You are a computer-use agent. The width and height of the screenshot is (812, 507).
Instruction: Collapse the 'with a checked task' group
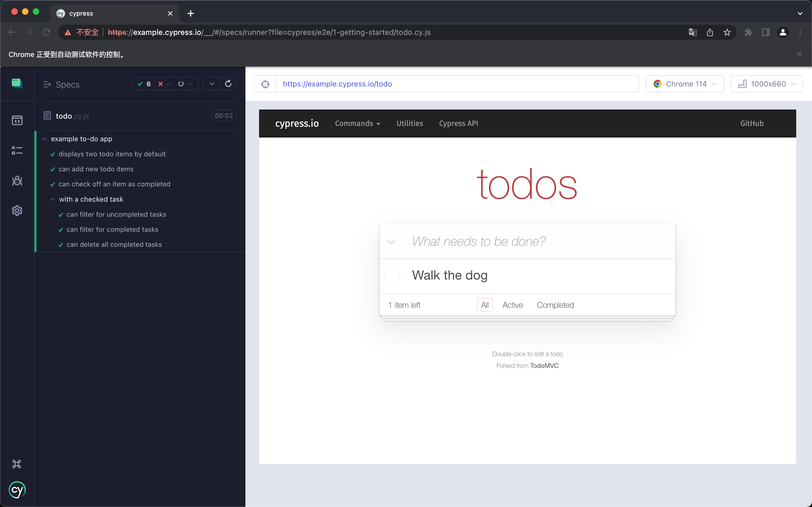pos(53,200)
